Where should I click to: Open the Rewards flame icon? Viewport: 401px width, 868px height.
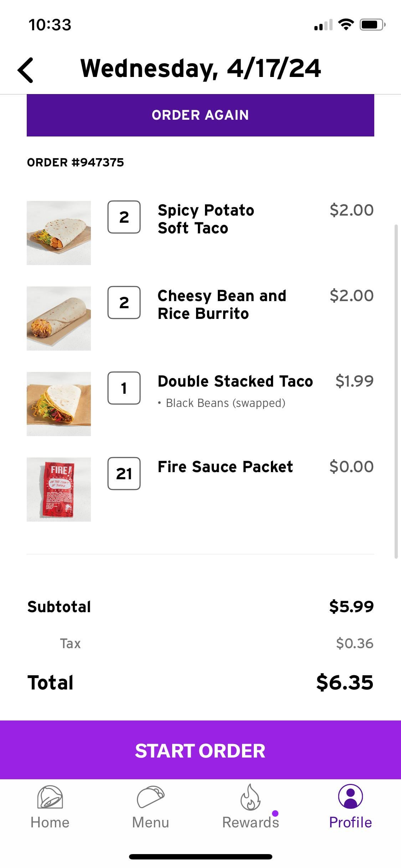250,797
